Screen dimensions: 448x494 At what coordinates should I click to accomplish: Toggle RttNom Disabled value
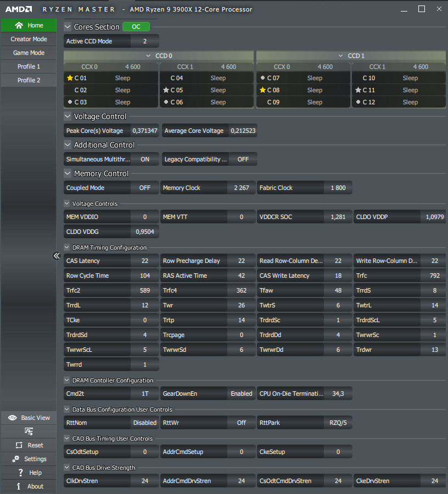coord(145,423)
